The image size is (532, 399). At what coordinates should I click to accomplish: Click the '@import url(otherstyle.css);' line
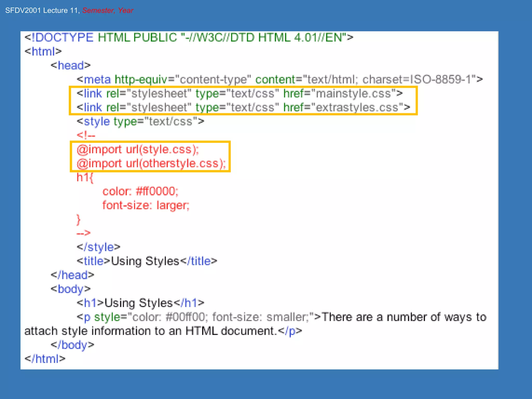pos(151,164)
